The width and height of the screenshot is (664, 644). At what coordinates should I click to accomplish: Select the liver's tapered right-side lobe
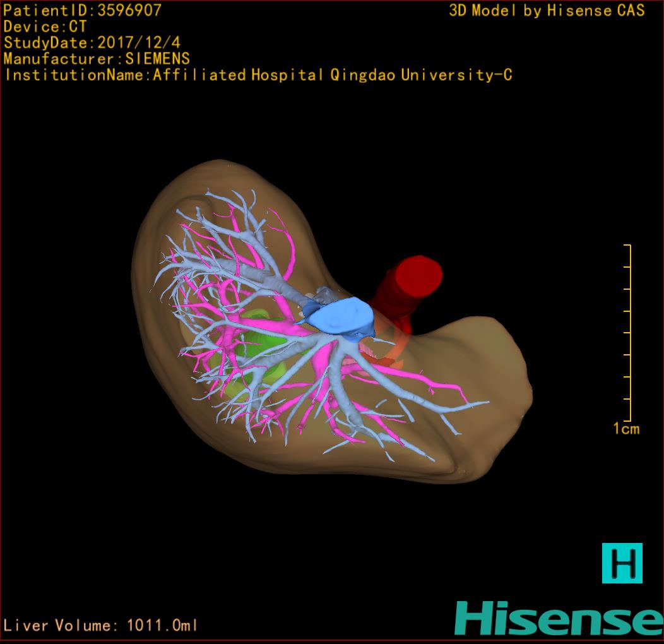pyautogui.click(x=486, y=391)
